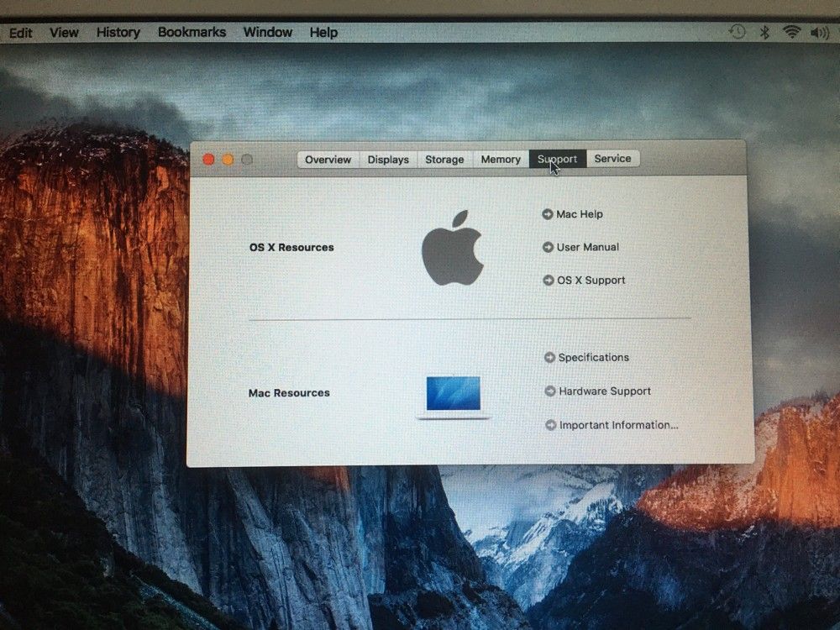Screen dimensions: 840x630
Task: Open the Time Machine menu bar icon
Action: pyautogui.click(x=737, y=32)
